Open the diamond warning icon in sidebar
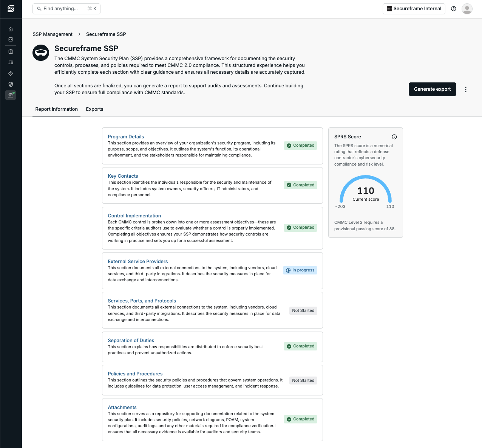 point(11,73)
